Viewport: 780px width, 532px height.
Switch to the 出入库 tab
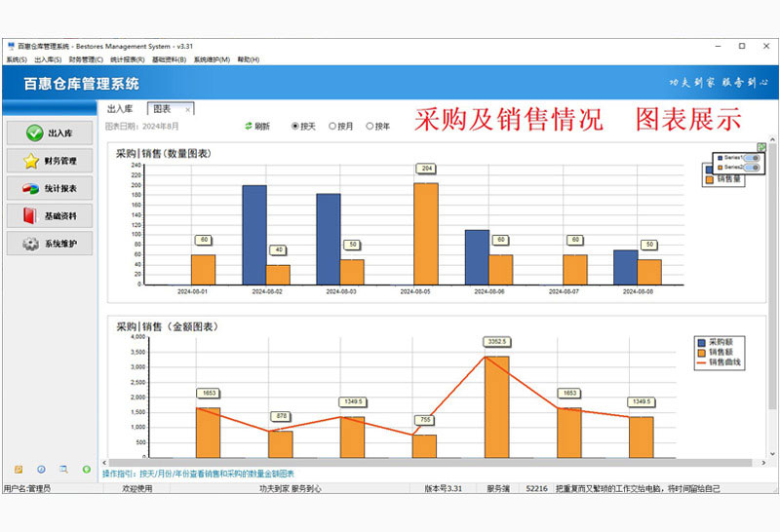[120, 109]
